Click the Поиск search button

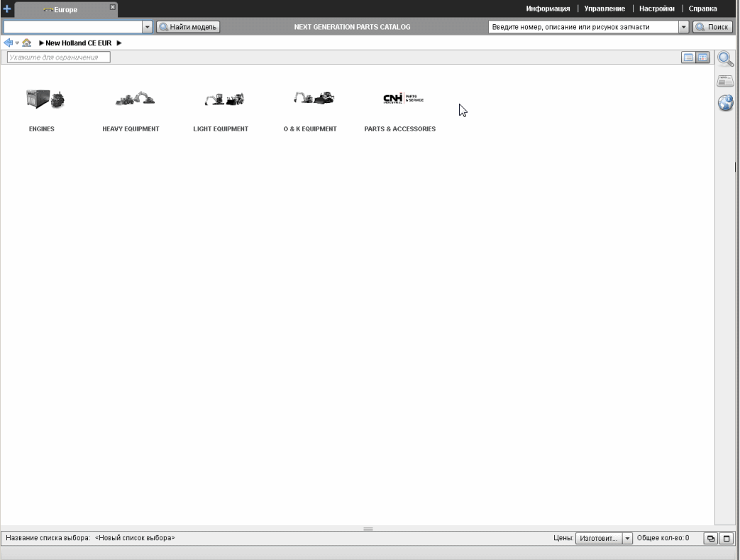(x=712, y=27)
